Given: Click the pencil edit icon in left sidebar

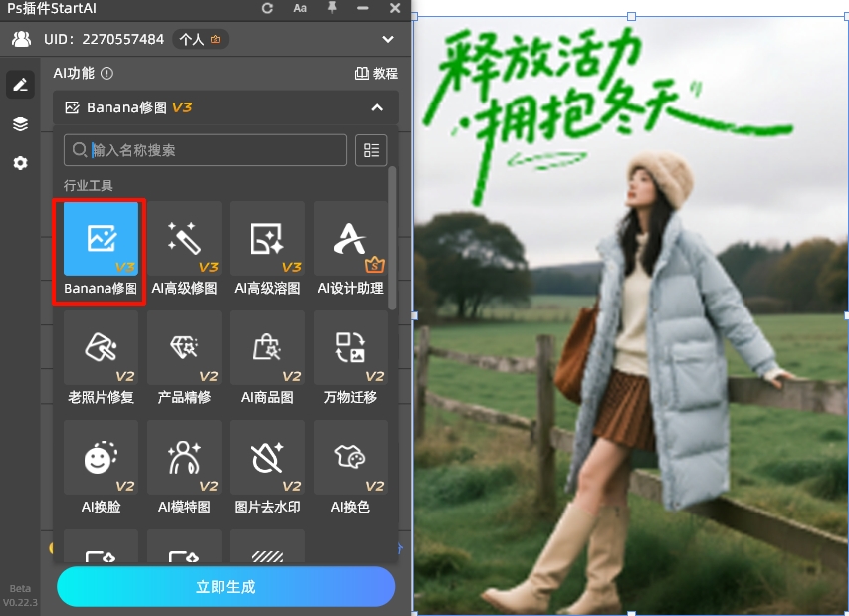Looking at the screenshot, I should (x=20, y=85).
